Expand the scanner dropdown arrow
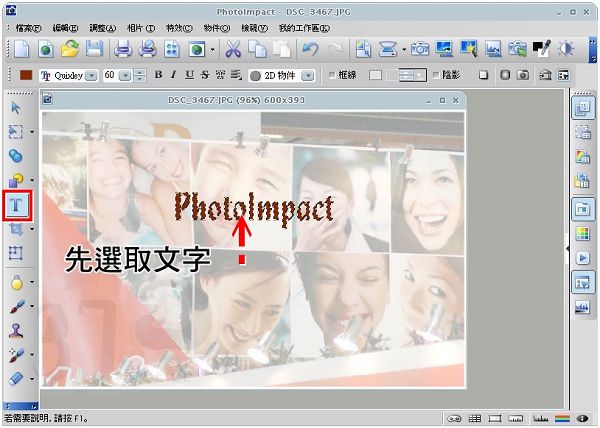600x428 pixels. (404, 50)
